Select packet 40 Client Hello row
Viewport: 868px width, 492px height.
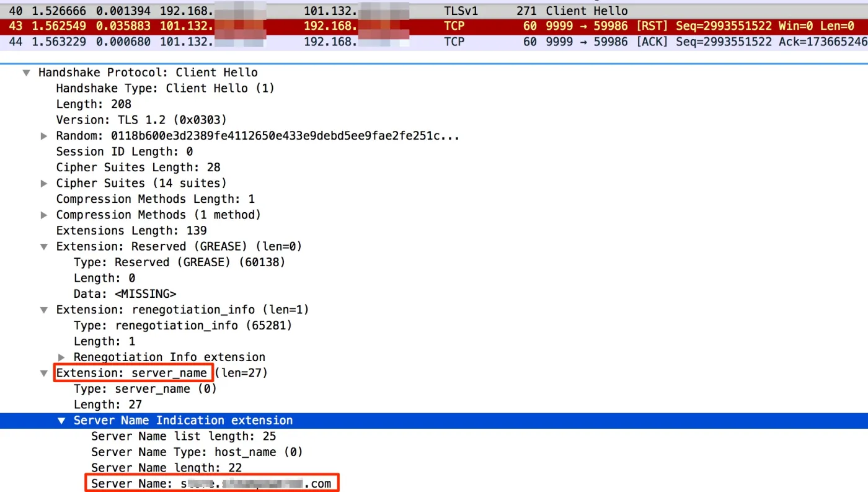[434, 11]
